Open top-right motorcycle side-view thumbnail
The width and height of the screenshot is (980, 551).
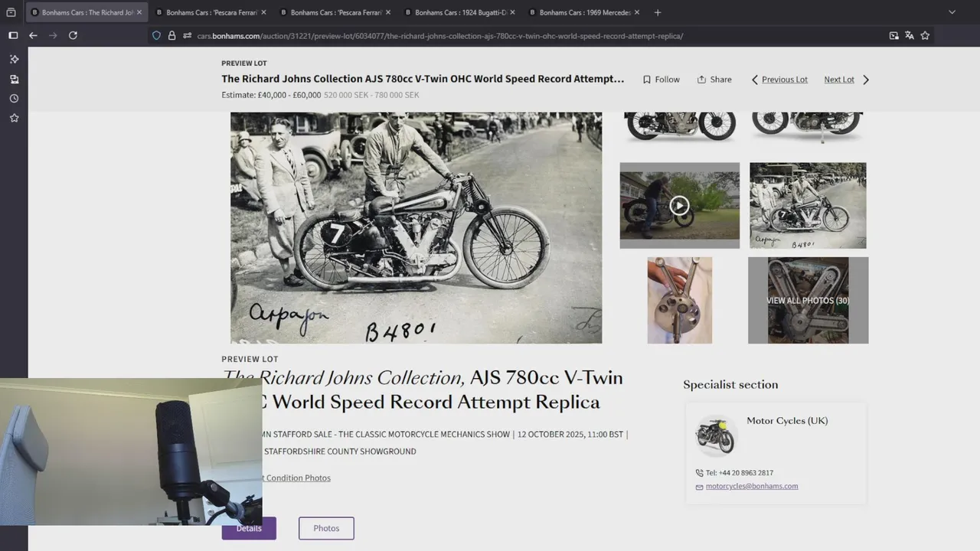pyautogui.click(x=808, y=127)
